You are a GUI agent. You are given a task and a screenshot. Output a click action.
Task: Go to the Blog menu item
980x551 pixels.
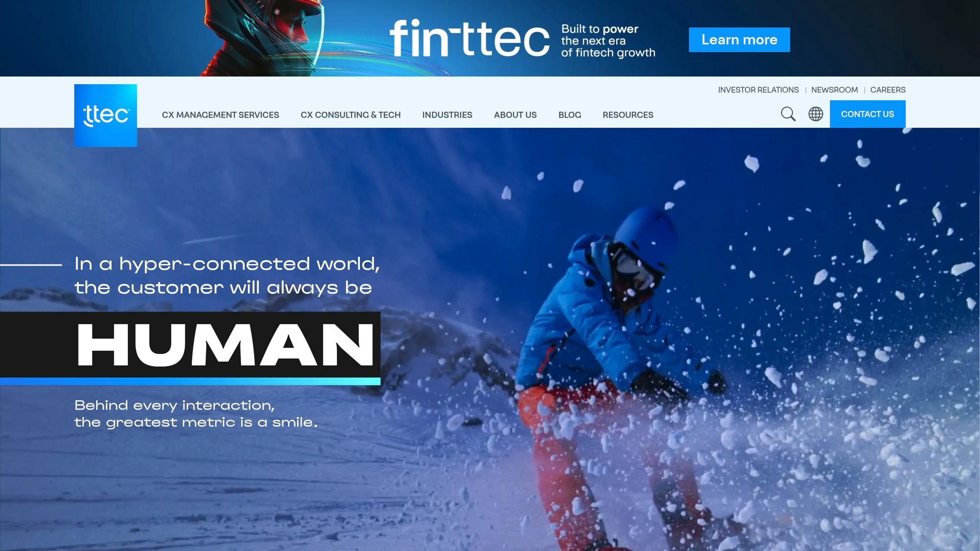569,115
